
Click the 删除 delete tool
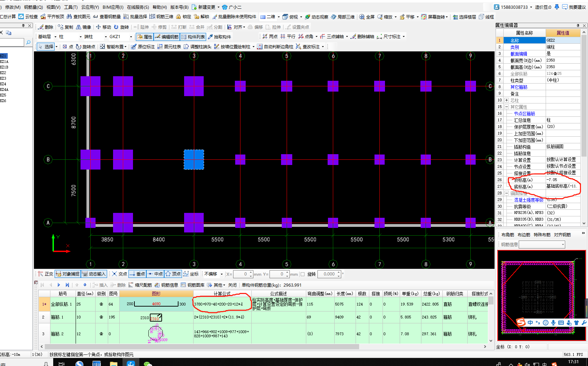[x=45, y=27]
